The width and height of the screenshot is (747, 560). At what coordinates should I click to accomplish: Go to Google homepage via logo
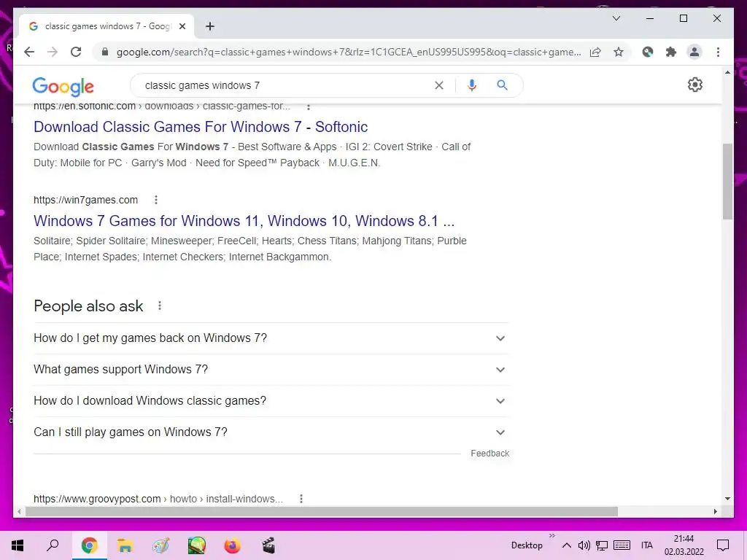(63, 87)
